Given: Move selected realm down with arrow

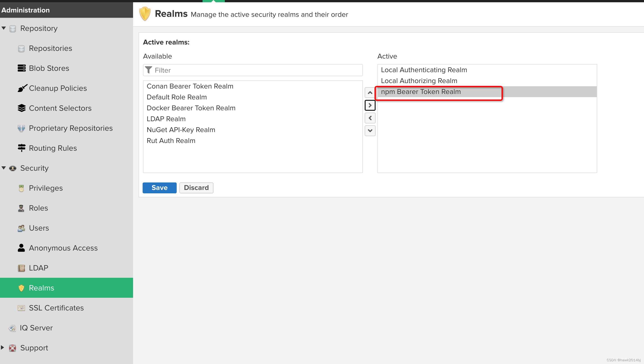Looking at the screenshot, I should click(370, 130).
